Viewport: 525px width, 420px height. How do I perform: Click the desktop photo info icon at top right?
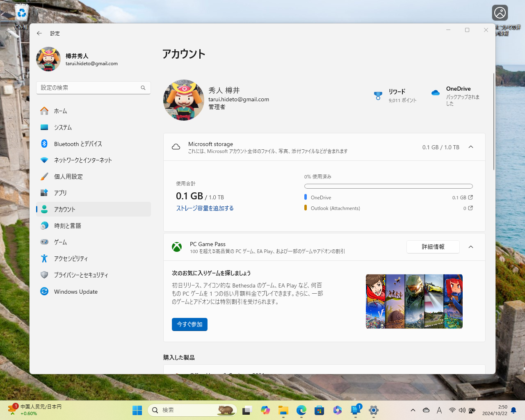pos(500,13)
